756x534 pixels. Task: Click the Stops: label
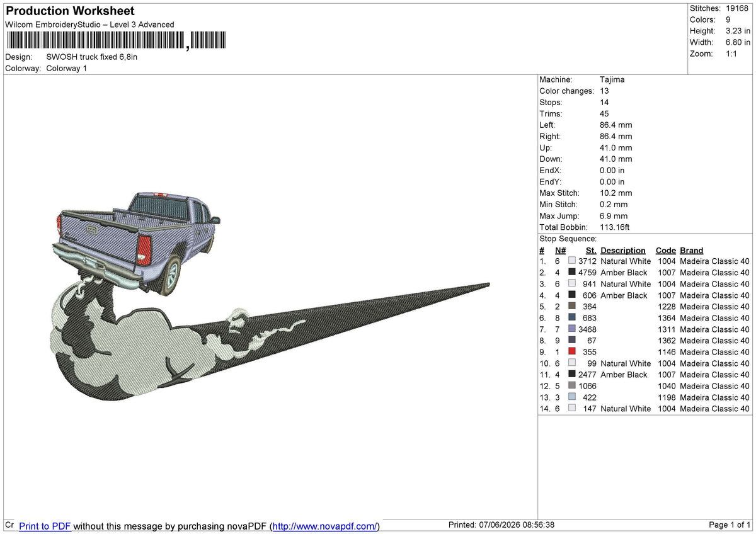[551, 103]
